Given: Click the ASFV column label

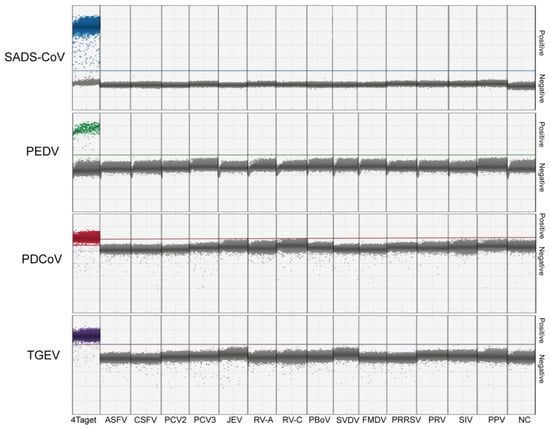Looking at the screenshot, I should (x=116, y=420).
